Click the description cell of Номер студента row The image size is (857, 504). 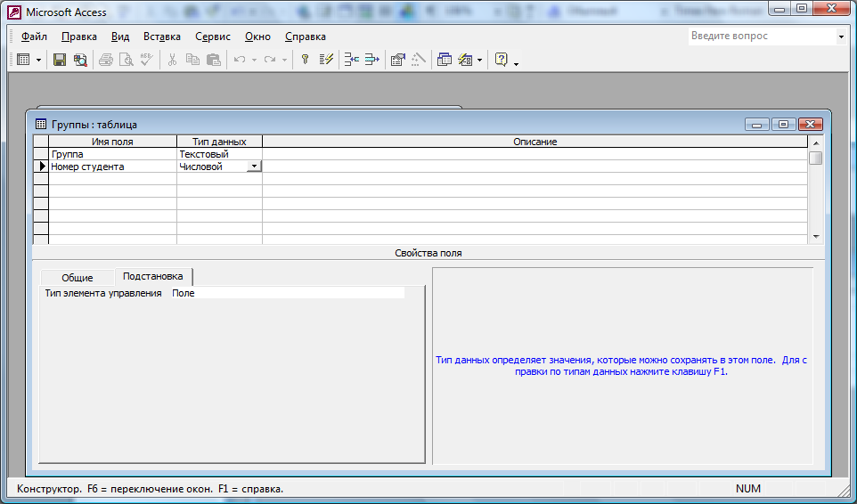[x=535, y=167]
